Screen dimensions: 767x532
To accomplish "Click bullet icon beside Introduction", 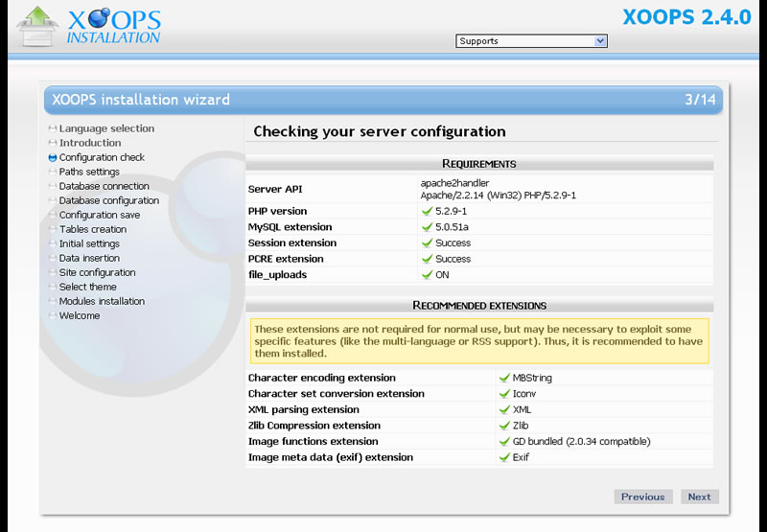I will (x=53, y=143).
